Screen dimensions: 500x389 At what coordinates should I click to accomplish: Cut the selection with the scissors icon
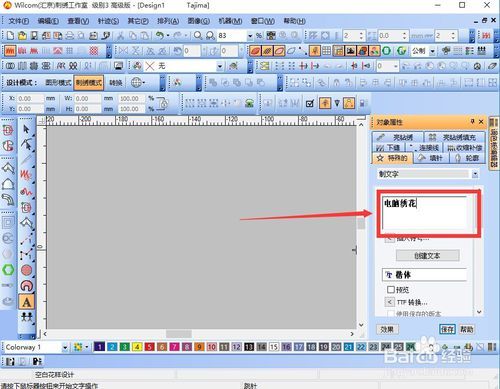[x=121, y=35]
